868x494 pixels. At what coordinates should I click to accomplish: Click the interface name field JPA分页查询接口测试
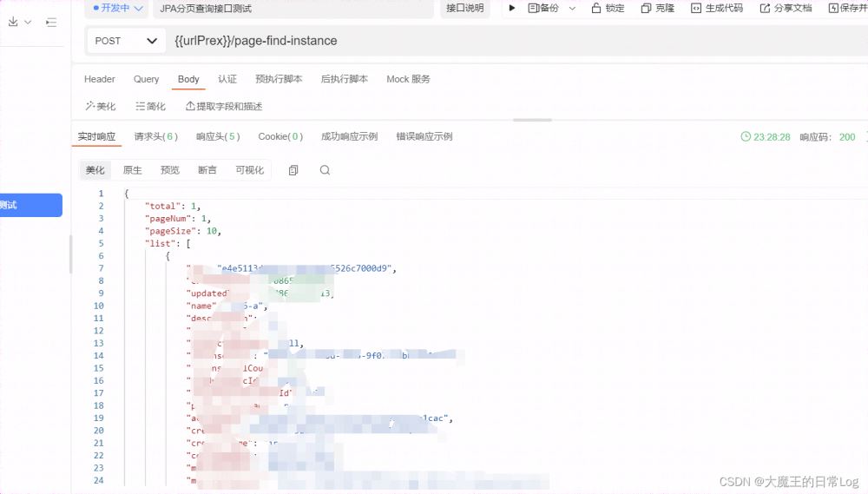tap(293, 9)
